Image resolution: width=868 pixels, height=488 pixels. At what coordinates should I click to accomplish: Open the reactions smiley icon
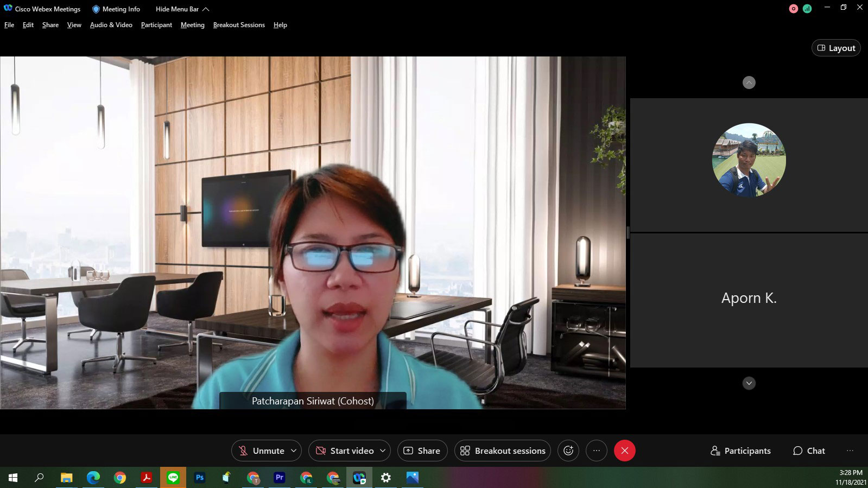click(x=568, y=451)
